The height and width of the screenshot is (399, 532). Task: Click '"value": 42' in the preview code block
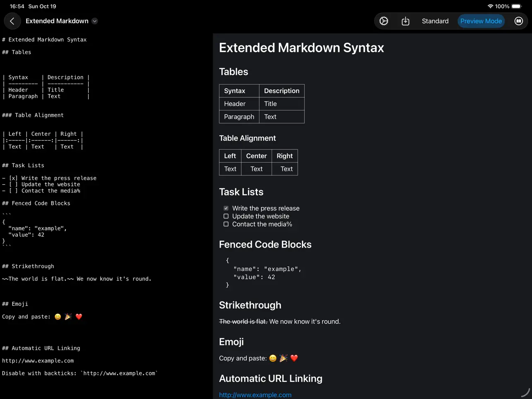pos(254,277)
